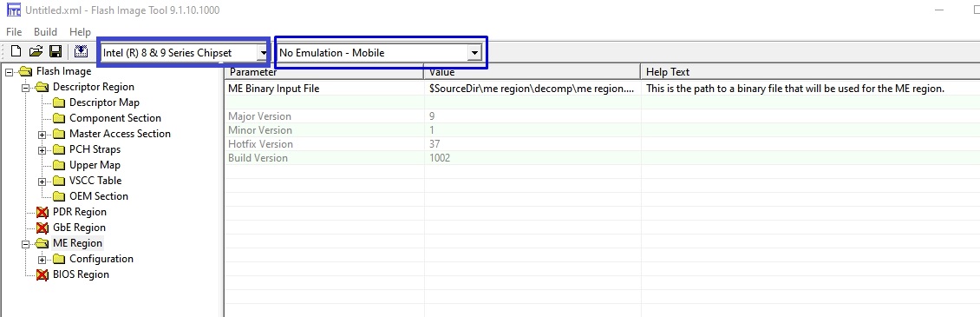
Task: Click the New file toolbar icon
Action: click(x=16, y=52)
